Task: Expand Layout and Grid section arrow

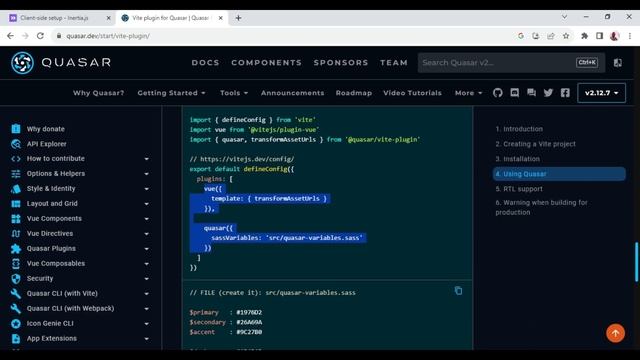Action: tap(147, 204)
